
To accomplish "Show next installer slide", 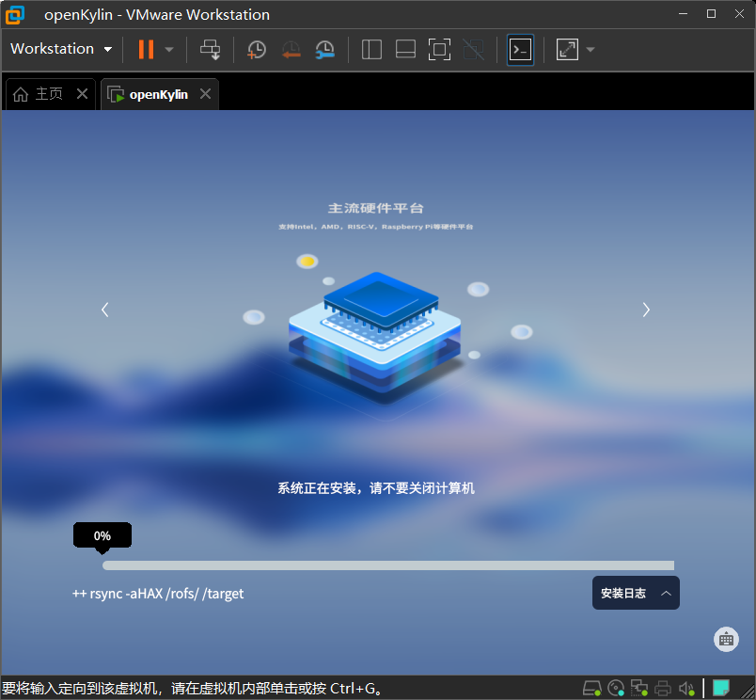I will tap(646, 310).
